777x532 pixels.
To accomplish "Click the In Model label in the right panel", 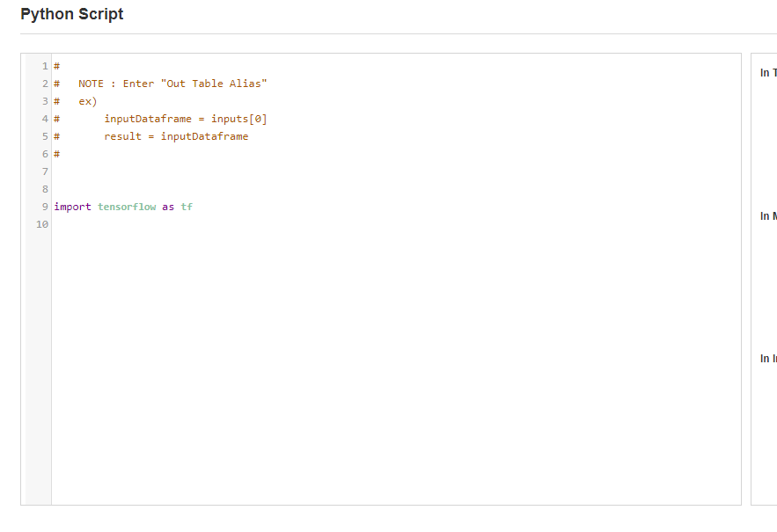I will tap(767, 215).
